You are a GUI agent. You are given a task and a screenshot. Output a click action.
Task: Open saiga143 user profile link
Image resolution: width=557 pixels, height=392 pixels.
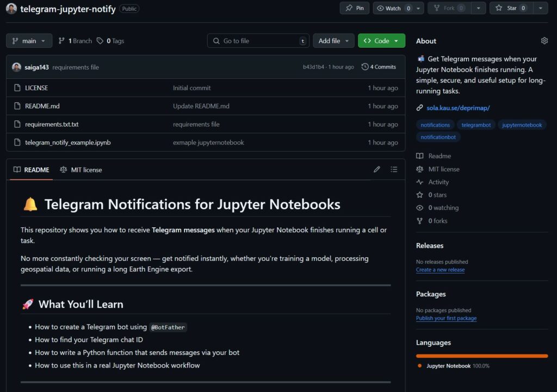(36, 67)
